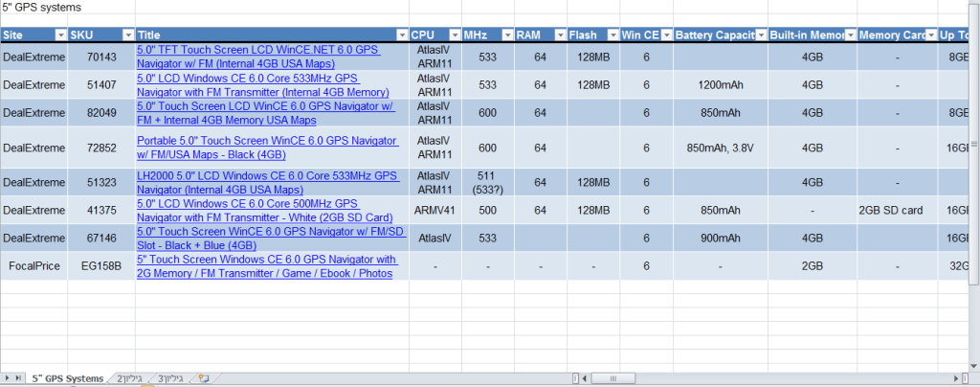Screen dimensions: 980x387
Task: Insert a new worksheet with the tab icon
Action: [203, 379]
